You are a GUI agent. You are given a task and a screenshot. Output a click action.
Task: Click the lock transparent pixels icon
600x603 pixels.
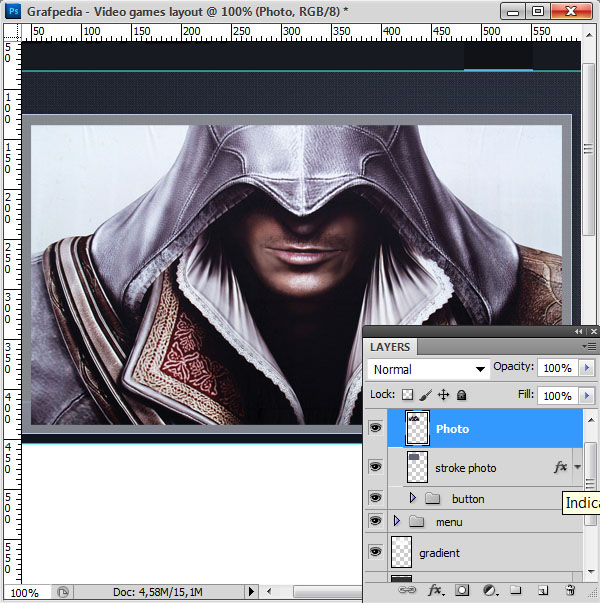pyautogui.click(x=407, y=395)
